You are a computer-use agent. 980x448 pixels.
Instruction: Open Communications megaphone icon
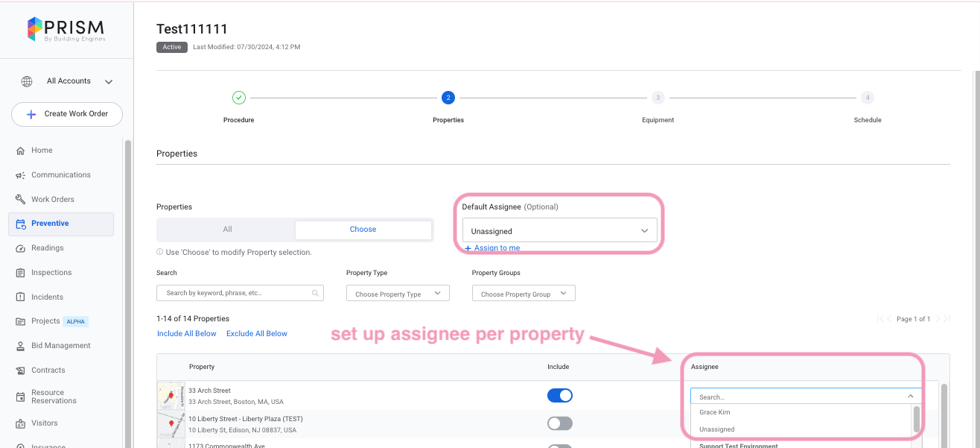coord(21,175)
